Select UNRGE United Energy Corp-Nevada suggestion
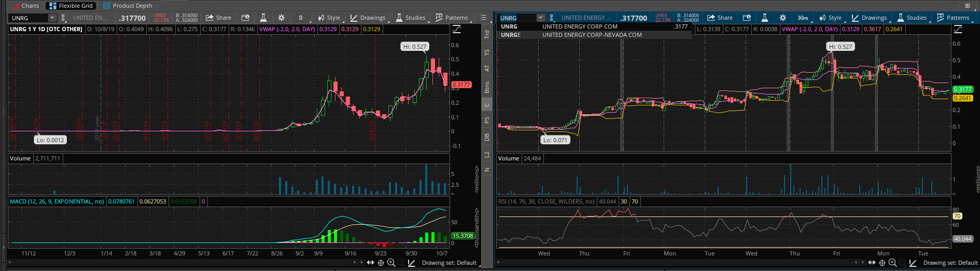Viewport: 980px width, 271px height. coord(591,35)
